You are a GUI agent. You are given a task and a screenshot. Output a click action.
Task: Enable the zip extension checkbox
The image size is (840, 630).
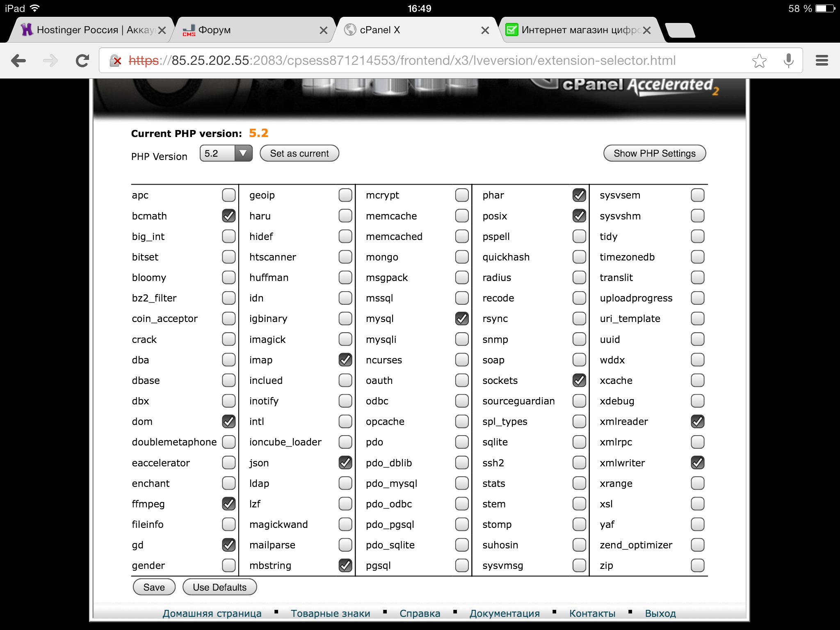[x=697, y=566]
